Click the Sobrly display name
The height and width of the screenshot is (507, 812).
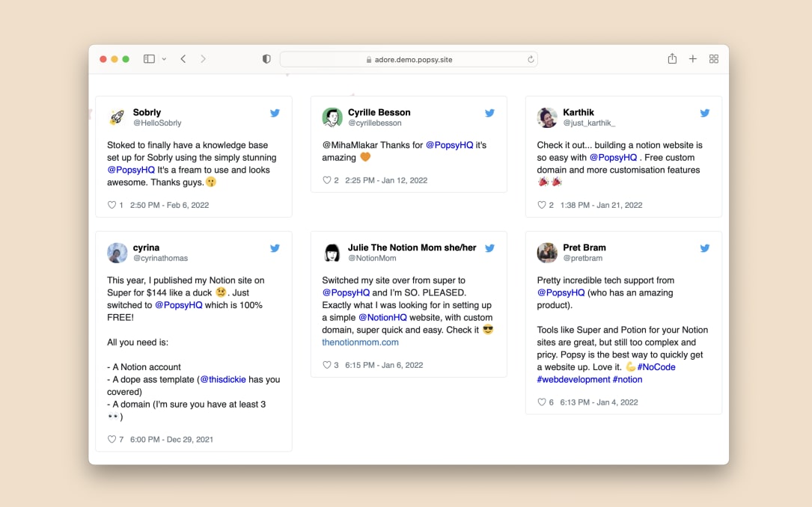(x=147, y=112)
